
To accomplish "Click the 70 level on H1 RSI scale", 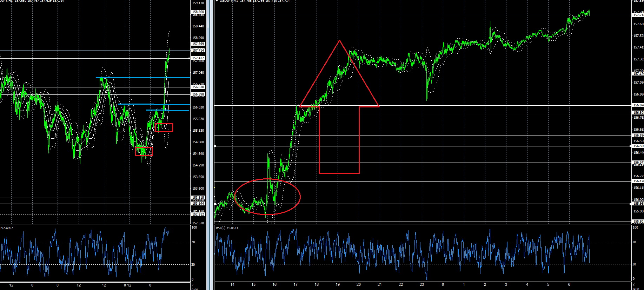I will pyautogui.click(x=193, y=242).
